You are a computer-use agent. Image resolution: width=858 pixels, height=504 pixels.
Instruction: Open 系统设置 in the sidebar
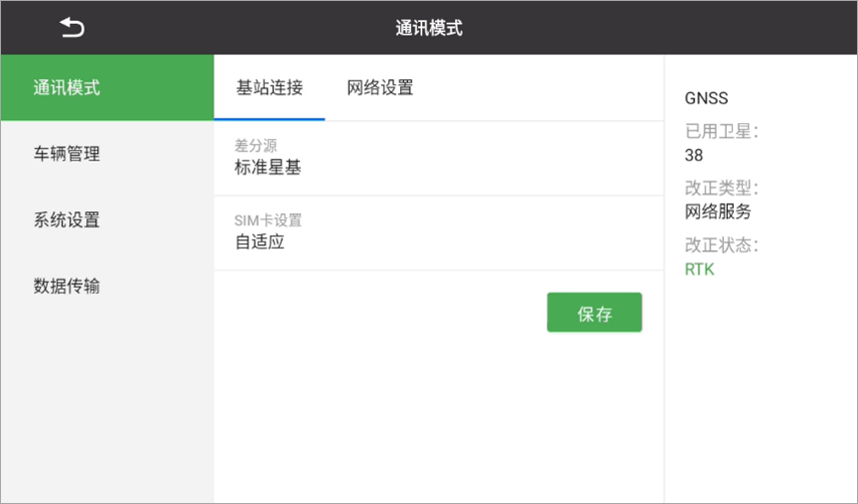107,219
